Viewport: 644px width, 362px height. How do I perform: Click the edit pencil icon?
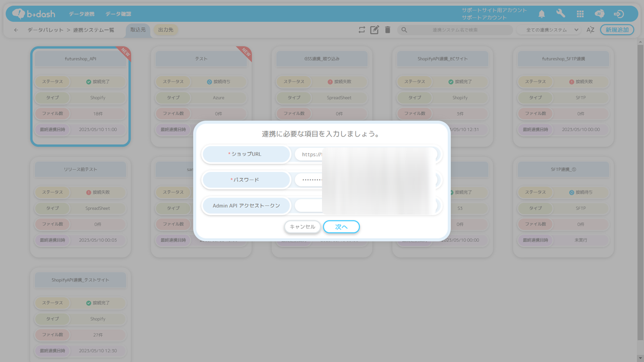point(374,30)
